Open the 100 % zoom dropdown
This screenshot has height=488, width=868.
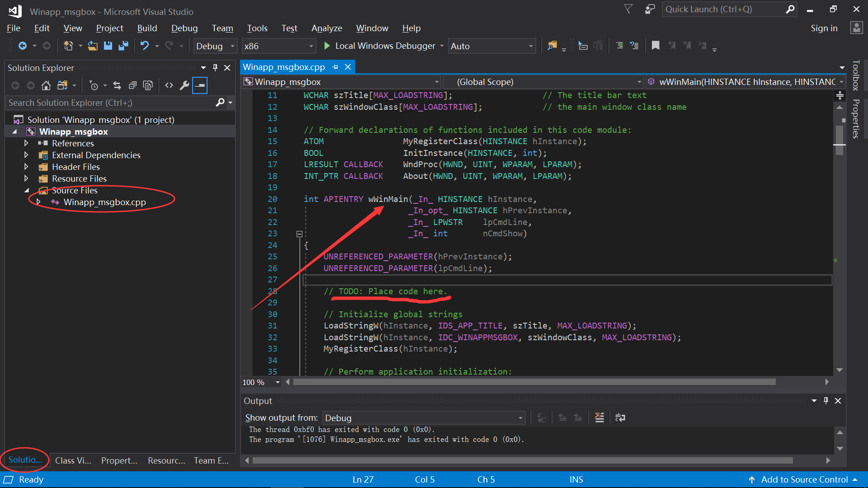click(x=261, y=382)
